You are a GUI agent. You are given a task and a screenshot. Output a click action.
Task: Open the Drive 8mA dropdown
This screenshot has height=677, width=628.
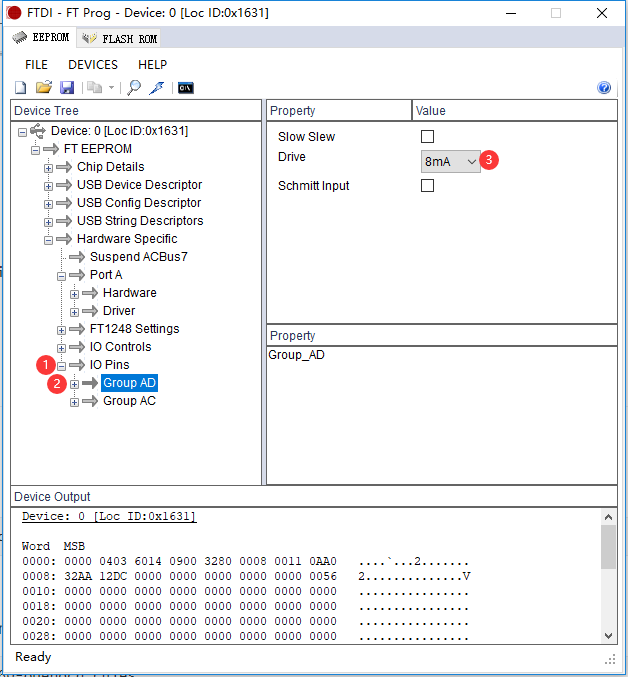click(450, 161)
